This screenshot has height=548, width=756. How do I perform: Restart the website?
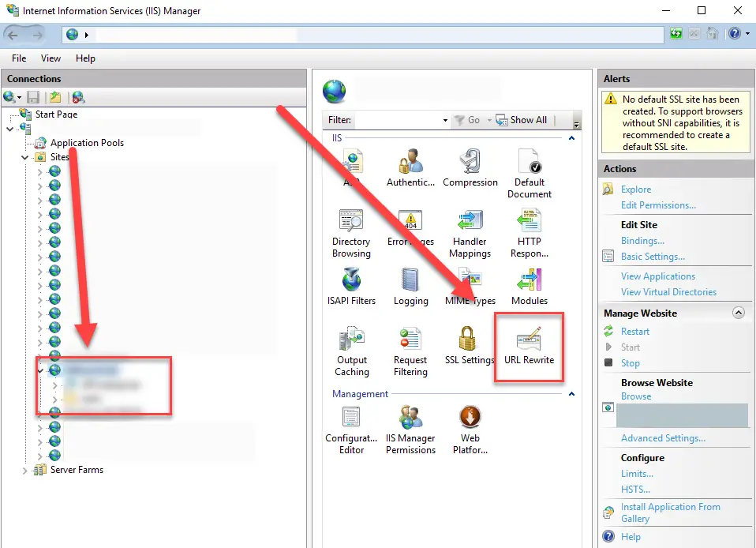635,332
